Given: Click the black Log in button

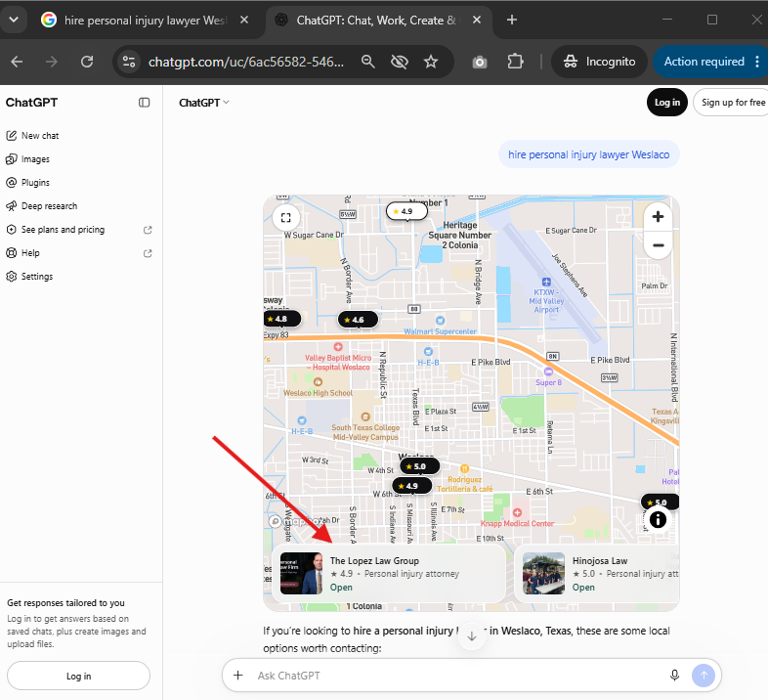Looking at the screenshot, I should coord(667,103).
